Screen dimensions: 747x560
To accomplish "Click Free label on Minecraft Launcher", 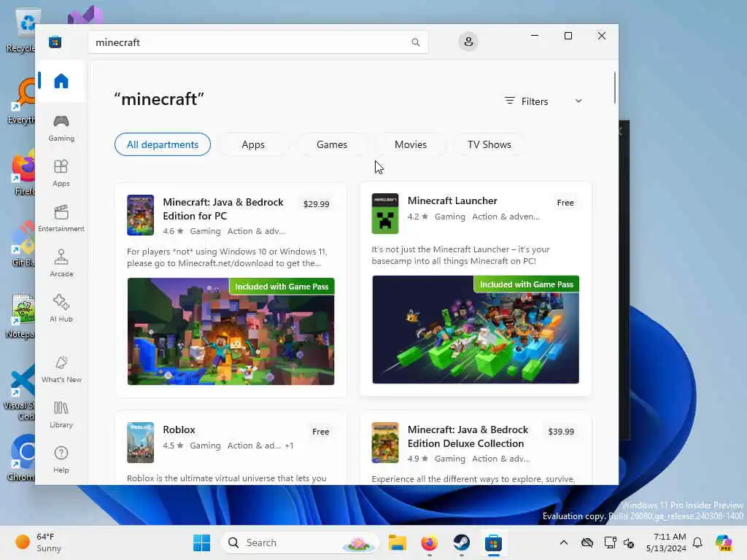I will 565,203.
